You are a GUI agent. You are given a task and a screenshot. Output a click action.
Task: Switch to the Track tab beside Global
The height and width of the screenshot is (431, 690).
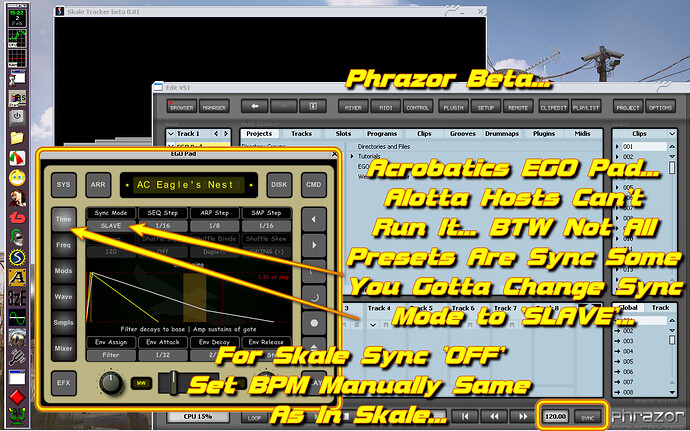tap(660, 308)
